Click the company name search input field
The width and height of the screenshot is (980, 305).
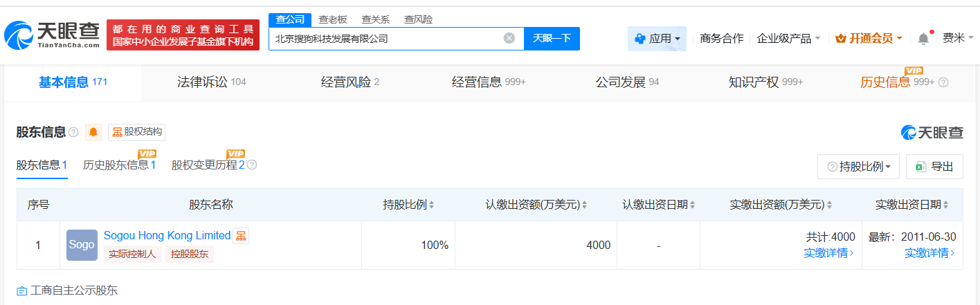[x=384, y=39]
